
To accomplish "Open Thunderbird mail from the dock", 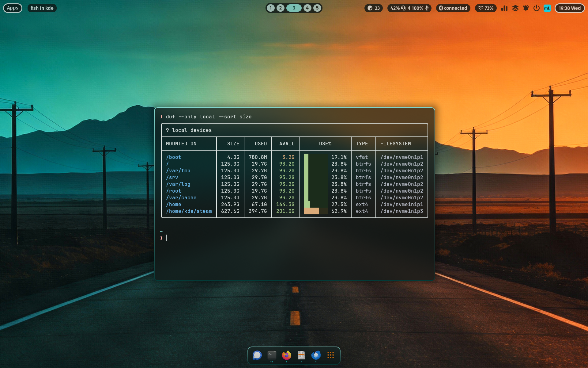I will (316, 355).
